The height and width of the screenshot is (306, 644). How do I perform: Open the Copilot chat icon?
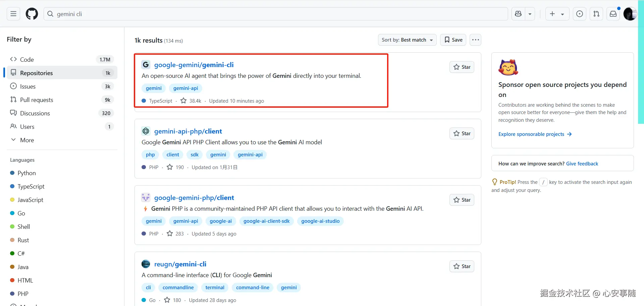tap(518, 14)
